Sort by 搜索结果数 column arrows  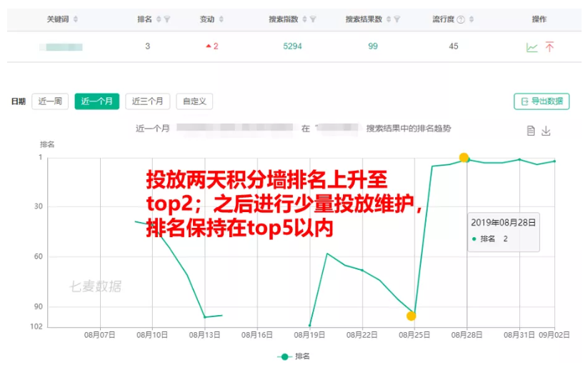tap(389, 19)
